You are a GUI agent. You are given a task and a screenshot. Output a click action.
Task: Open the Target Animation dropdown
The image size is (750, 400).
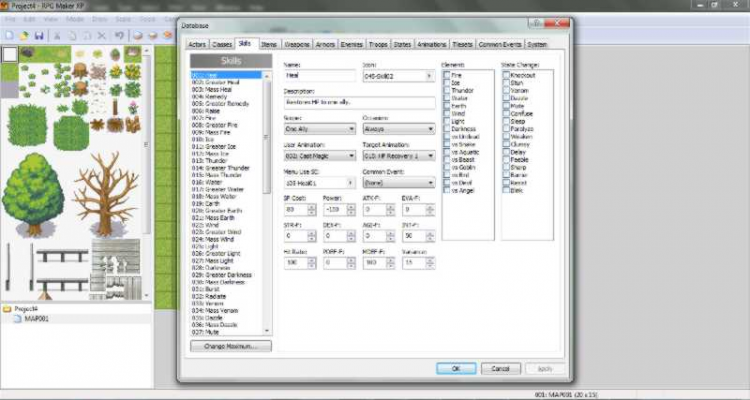pos(398,156)
